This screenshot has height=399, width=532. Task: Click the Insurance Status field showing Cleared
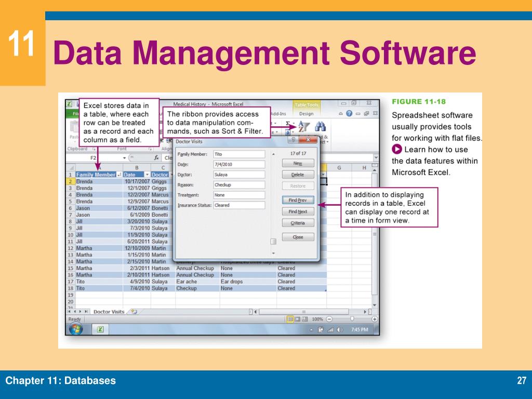(x=239, y=205)
